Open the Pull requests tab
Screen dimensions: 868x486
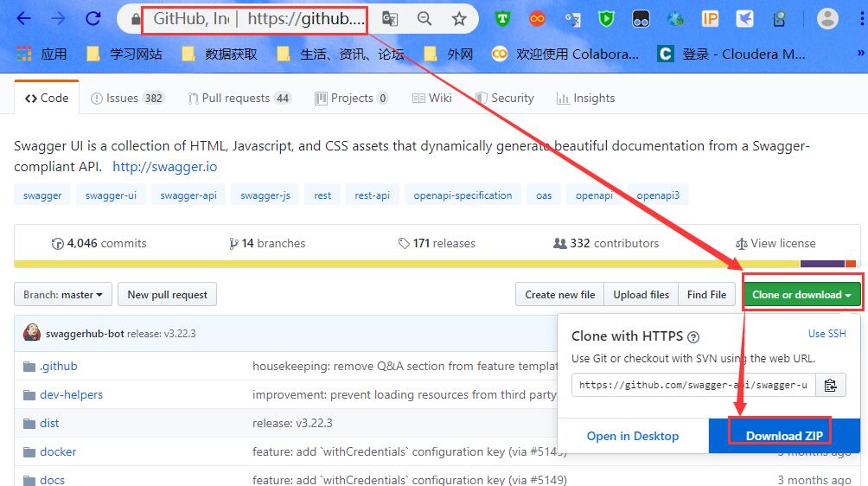point(239,98)
